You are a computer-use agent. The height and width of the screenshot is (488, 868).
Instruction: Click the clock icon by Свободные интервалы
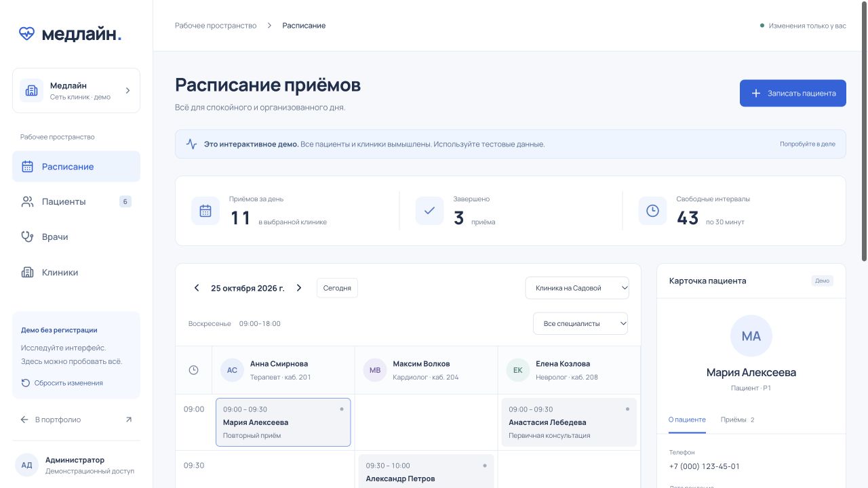[x=652, y=211]
